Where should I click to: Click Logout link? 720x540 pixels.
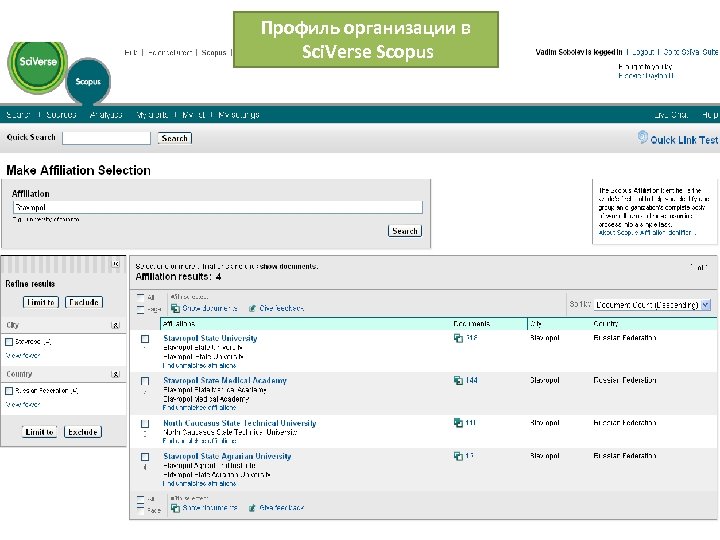point(643,52)
